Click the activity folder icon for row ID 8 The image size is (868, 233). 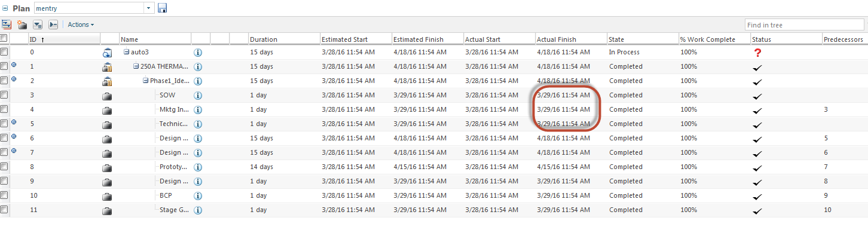tap(108, 167)
